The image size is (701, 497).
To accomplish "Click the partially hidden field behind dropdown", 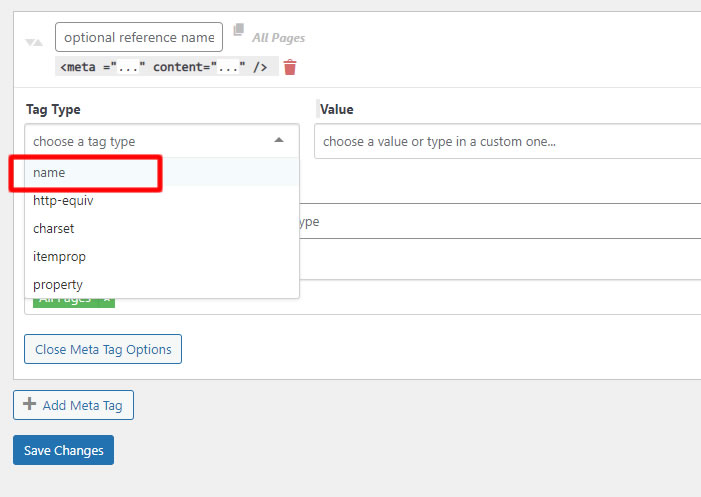I will [x=500, y=222].
